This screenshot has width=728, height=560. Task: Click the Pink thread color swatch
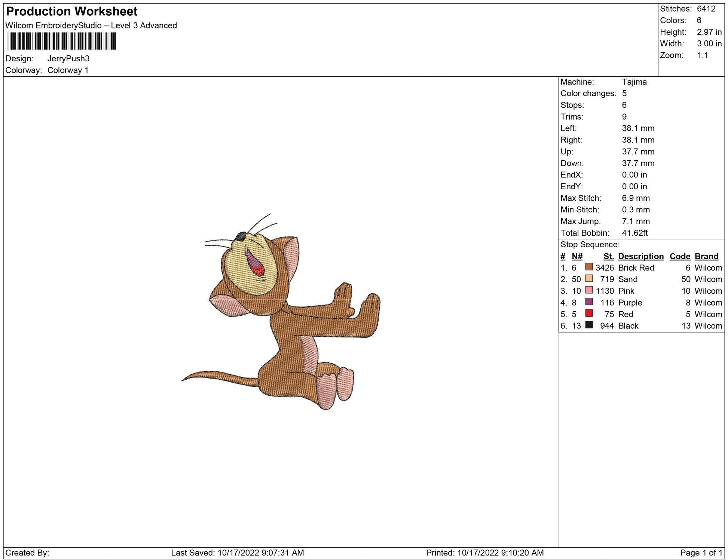pos(589,290)
